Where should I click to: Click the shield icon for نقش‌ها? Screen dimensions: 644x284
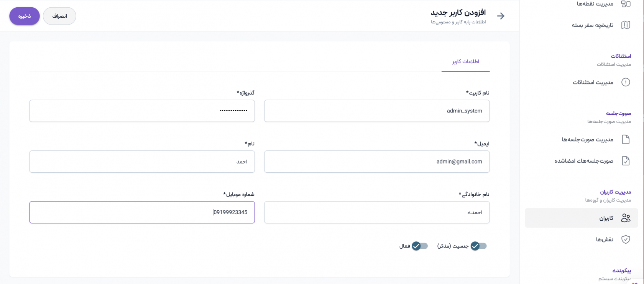tap(626, 239)
